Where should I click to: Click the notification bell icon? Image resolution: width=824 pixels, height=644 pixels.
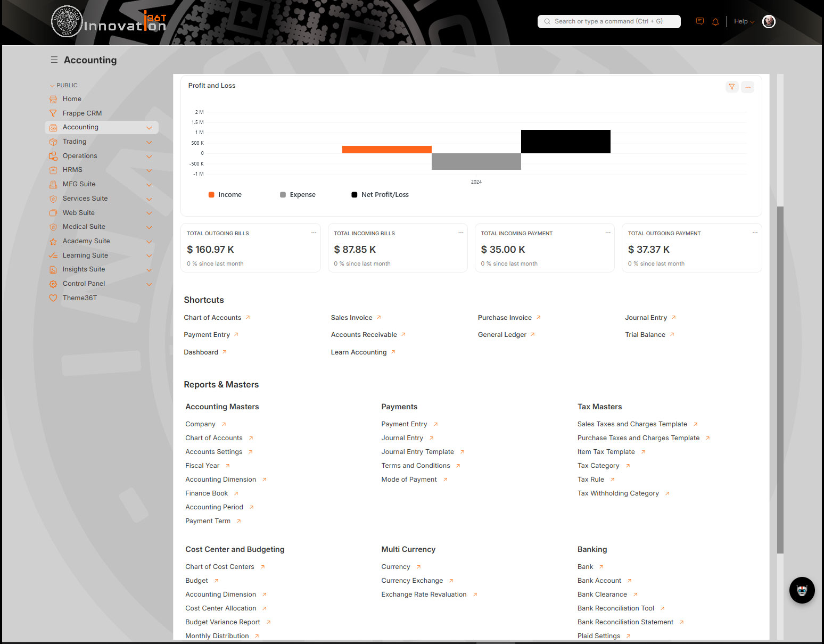pos(715,22)
